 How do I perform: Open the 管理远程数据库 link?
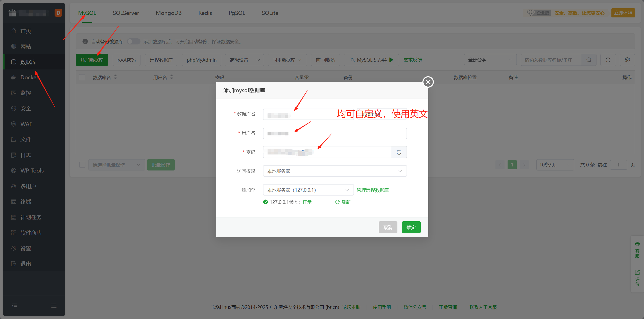372,190
